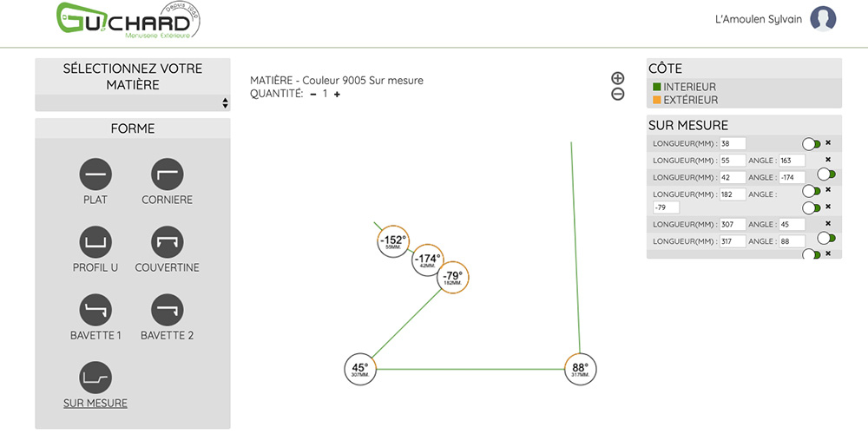This screenshot has height=434, width=868.
Task: Toggle the switch beside the 88 angle field
Action: pos(825,238)
